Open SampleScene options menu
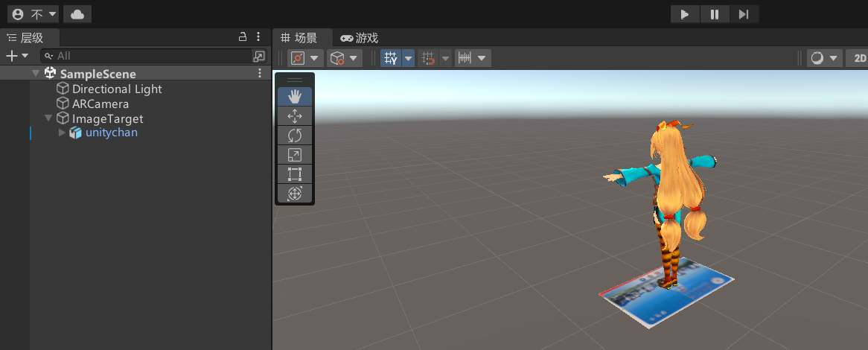This screenshot has width=868, height=350. 260,73
